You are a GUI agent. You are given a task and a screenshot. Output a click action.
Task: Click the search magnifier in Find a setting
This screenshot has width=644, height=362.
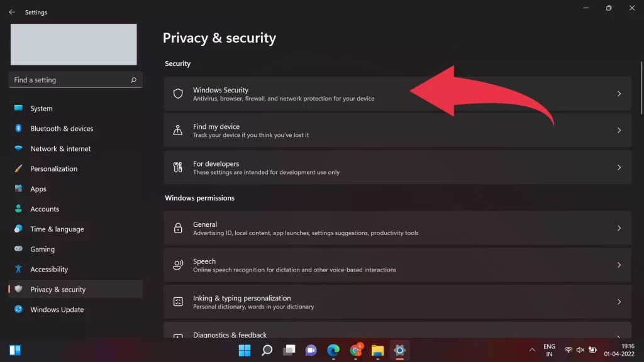(133, 80)
